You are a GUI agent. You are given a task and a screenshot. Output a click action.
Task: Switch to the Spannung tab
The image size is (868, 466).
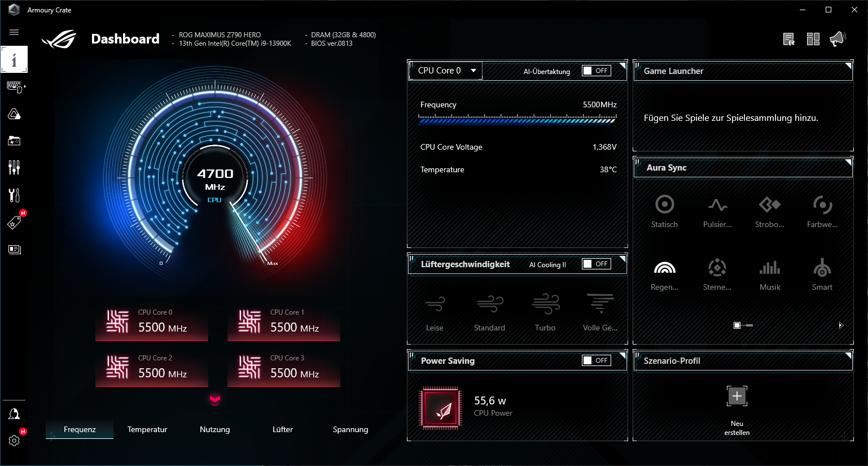(350, 429)
